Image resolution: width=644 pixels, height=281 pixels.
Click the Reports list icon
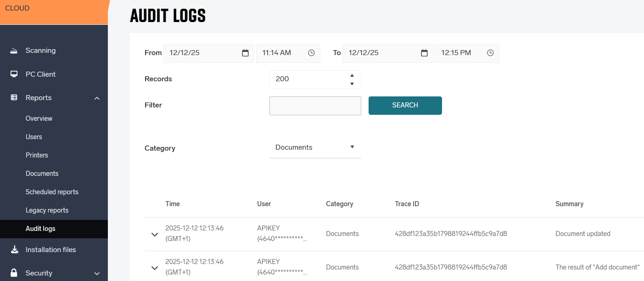(14, 98)
